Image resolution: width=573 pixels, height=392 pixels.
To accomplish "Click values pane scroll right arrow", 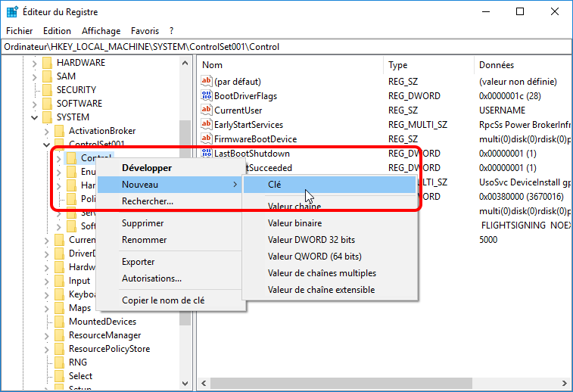I will tap(565, 383).
